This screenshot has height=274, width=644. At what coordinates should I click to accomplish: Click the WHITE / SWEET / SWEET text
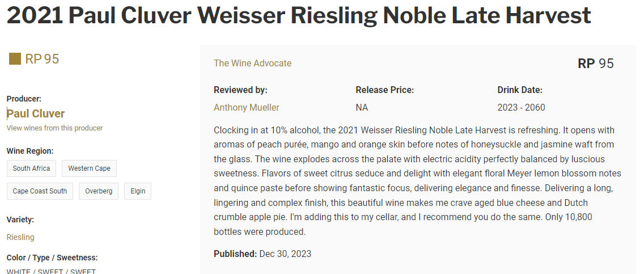tap(51, 271)
